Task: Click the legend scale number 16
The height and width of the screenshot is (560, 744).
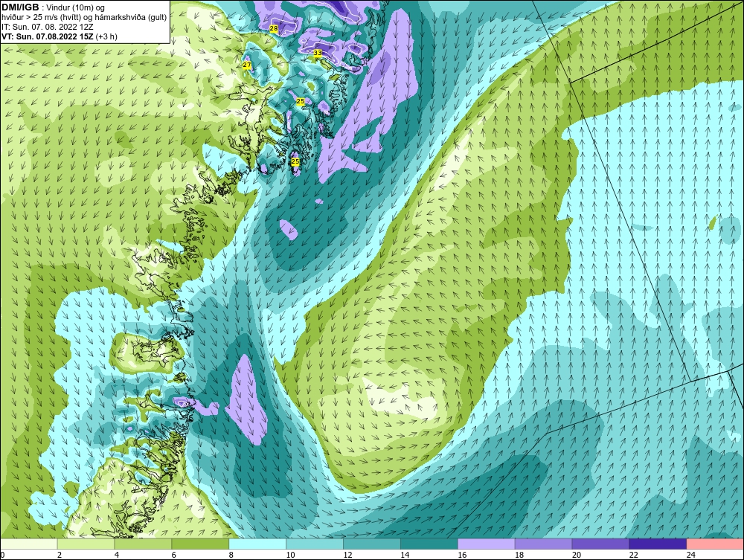Action: click(x=462, y=555)
